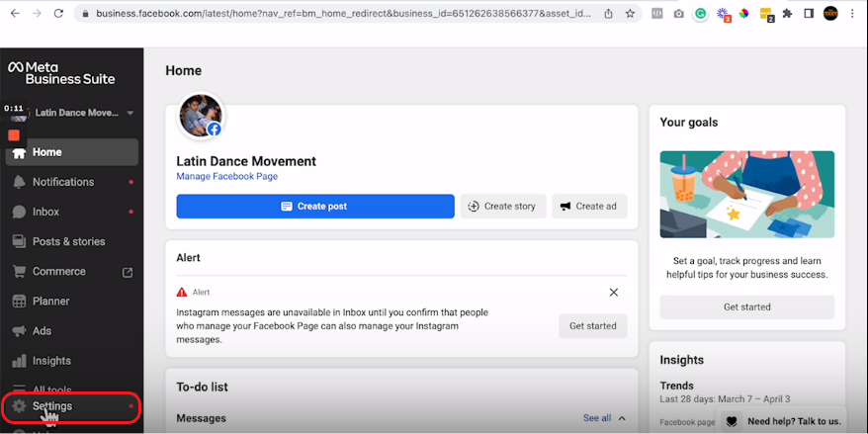This screenshot has width=868, height=434.
Task: Click the Planner calendar grid icon
Action: (20, 302)
